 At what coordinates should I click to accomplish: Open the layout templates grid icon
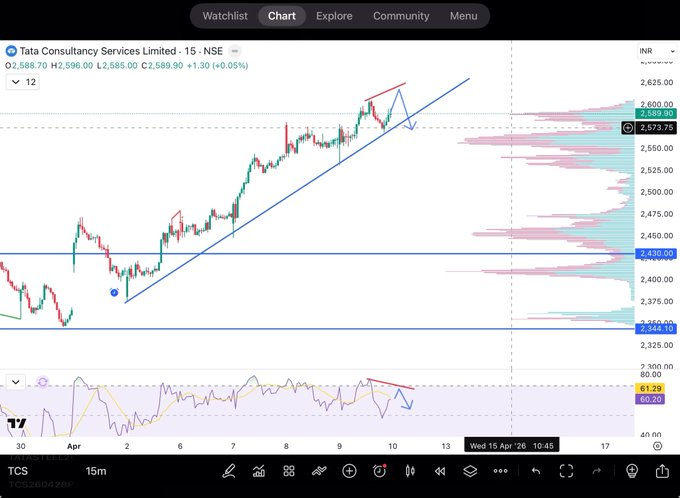click(x=289, y=471)
